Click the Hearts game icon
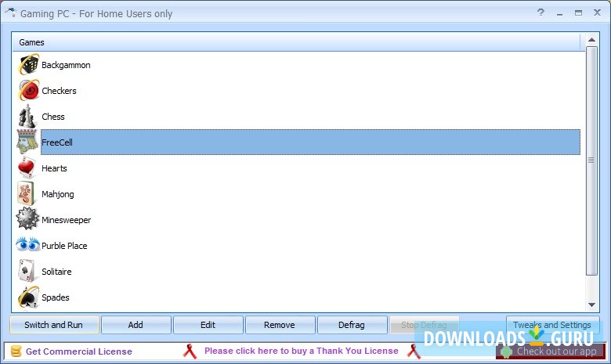Screen dimensions: 611x364 [x=27, y=168]
